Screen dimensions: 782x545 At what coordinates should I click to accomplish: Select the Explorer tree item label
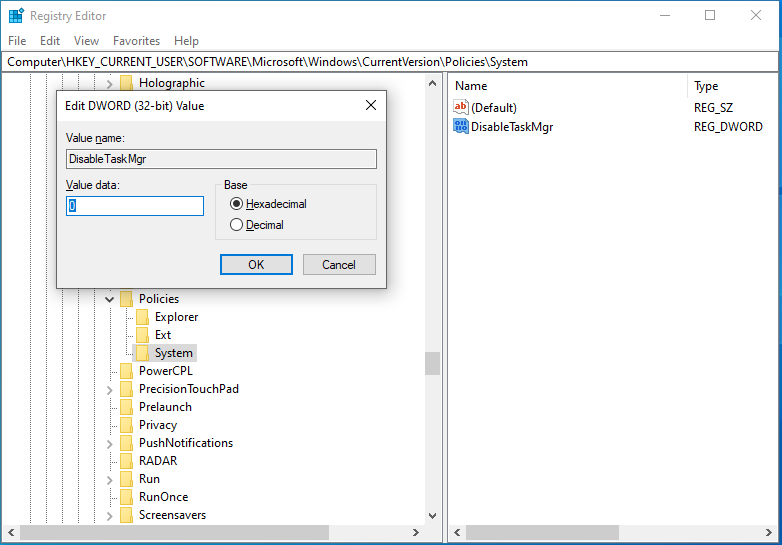(x=177, y=317)
